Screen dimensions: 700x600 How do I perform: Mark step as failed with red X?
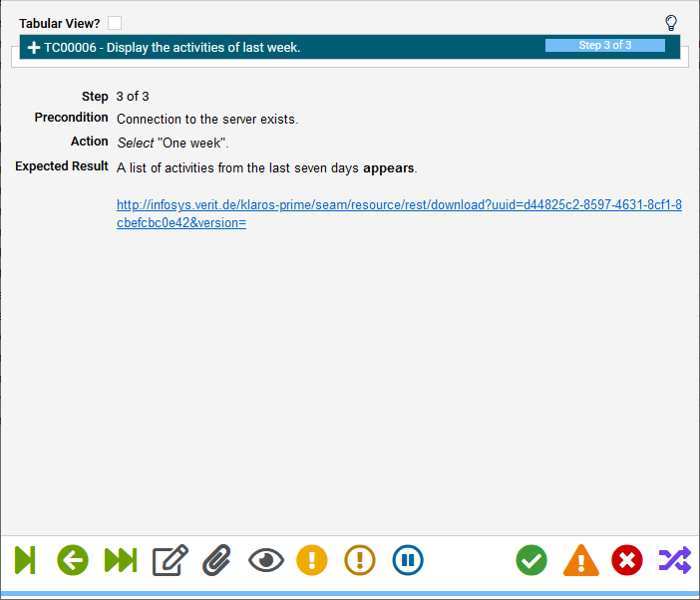627,560
